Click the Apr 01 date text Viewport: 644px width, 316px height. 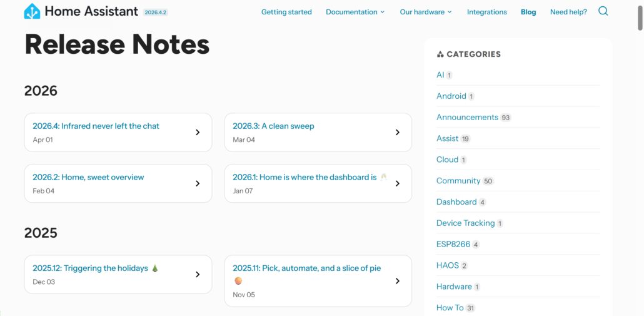43,140
